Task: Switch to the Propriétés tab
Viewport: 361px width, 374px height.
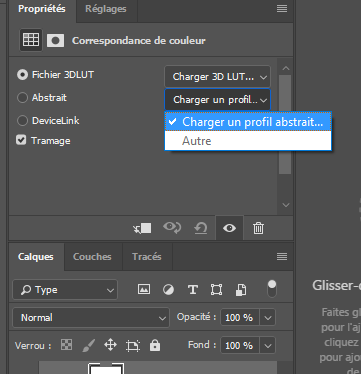Action: [42, 9]
